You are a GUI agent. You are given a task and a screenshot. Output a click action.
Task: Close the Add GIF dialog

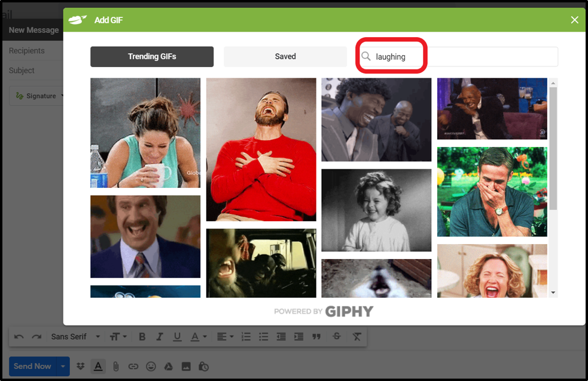574,20
